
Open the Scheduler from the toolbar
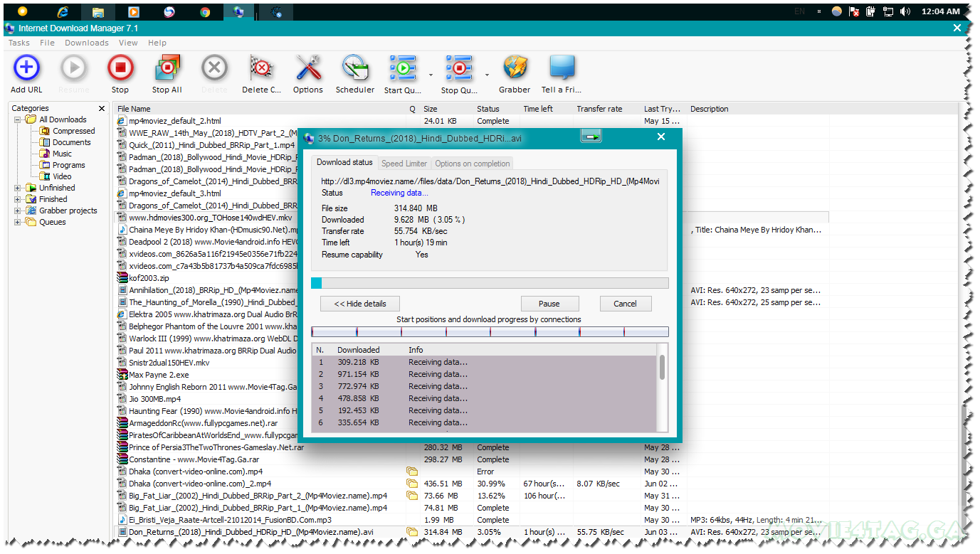(355, 69)
